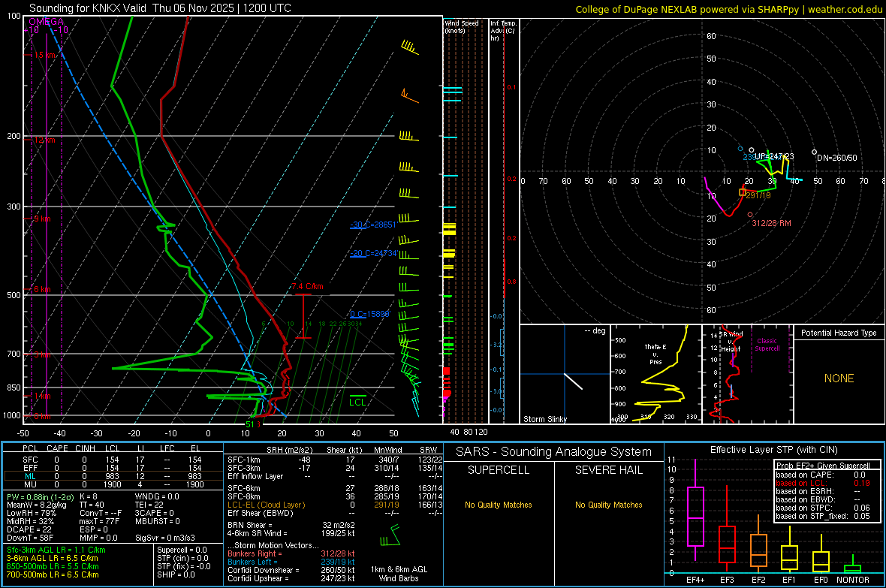Click the 'based on STP_fixed' row
The height and width of the screenshot is (588, 886).
pyautogui.click(x=823, y=516)
